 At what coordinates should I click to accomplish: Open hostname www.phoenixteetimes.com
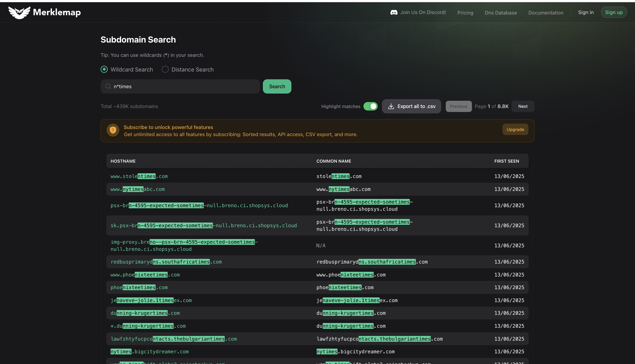tap(145, 274)
